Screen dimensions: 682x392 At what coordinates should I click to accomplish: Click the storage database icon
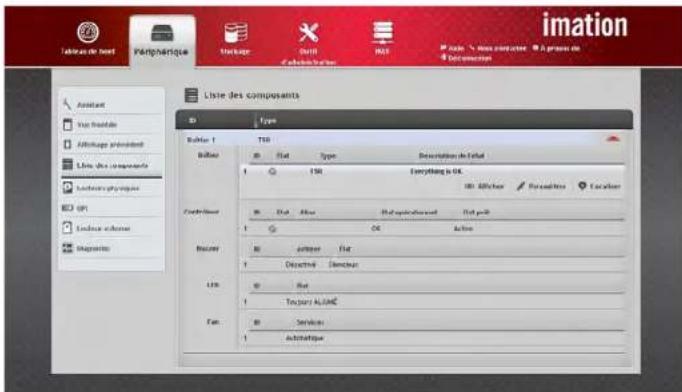(236, 33)
